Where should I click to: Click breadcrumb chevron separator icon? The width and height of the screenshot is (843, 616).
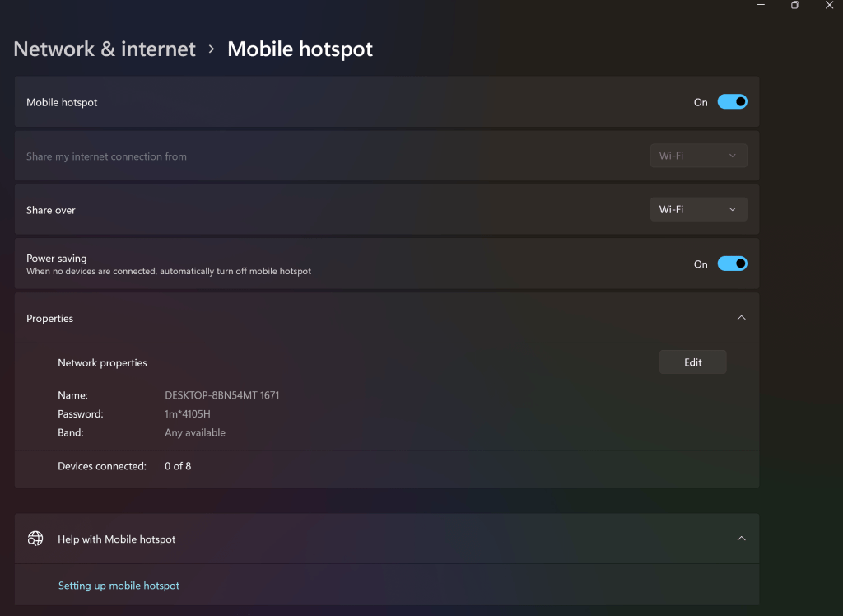(x=212, y=49)
